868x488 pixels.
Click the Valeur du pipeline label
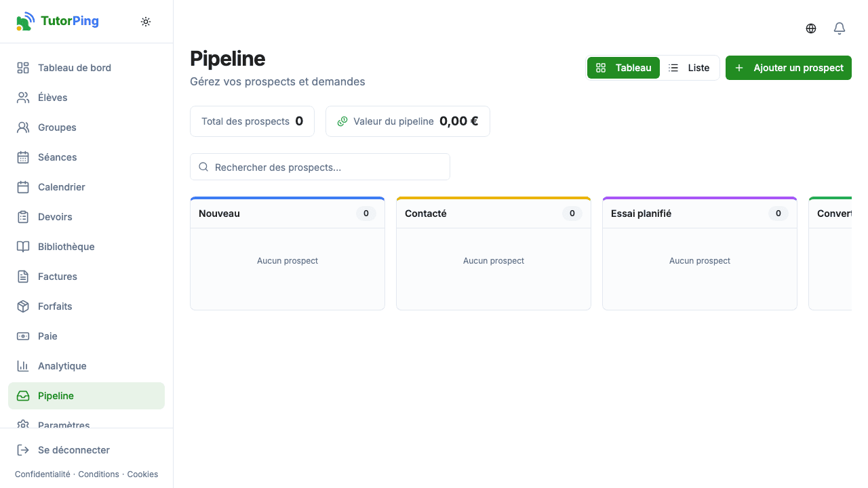point(393,121)
